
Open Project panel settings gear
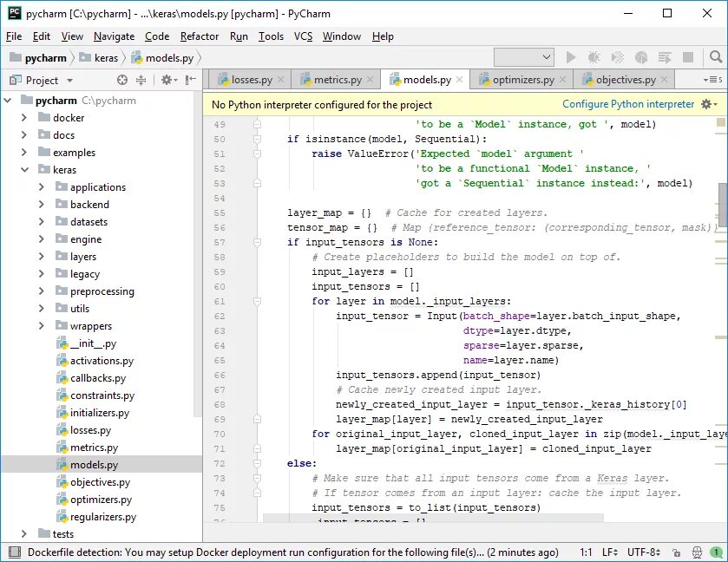point(169,81)
